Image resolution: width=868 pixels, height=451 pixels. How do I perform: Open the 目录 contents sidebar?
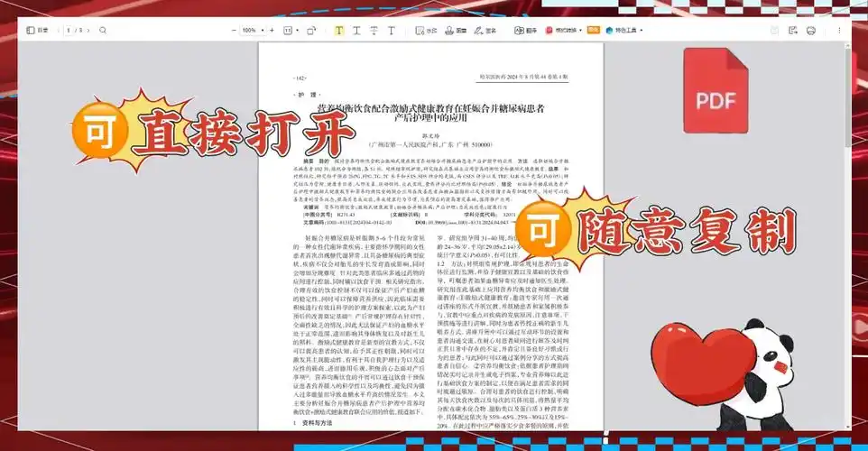point(37,31)
